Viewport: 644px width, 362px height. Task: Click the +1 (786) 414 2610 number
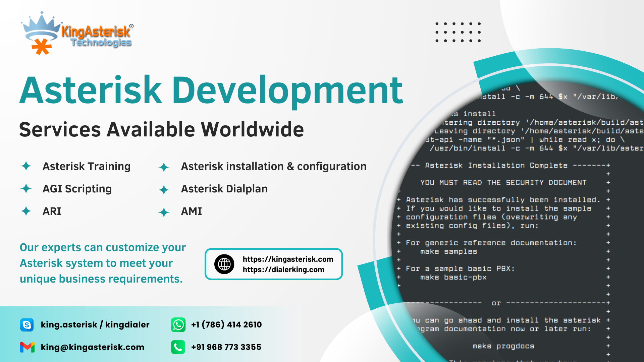226,324
